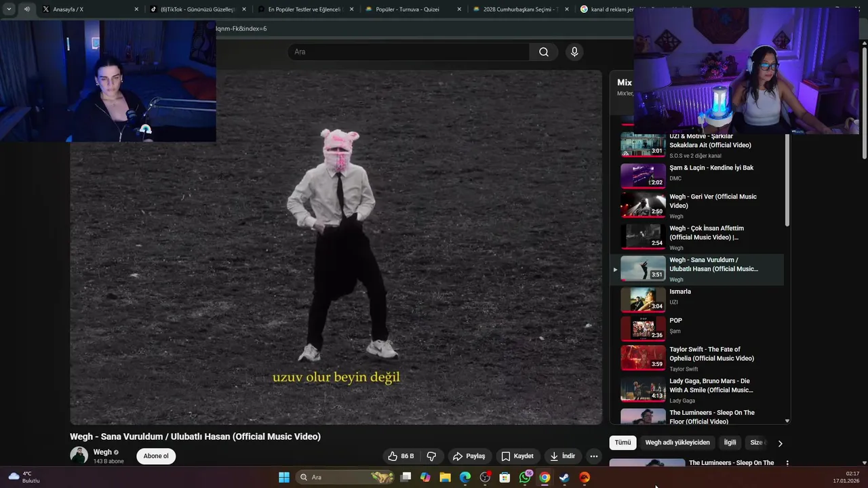Open File Explorer from taskbar

click(445, 477)
